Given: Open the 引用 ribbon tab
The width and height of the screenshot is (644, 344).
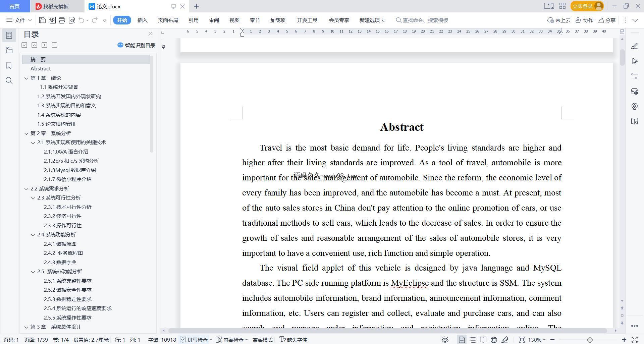Looking at the screenshot, I should [x=193, y=20].
